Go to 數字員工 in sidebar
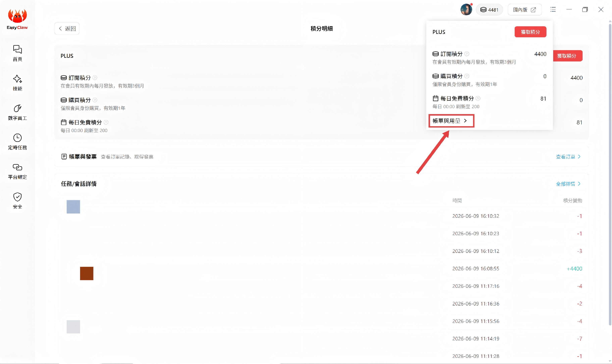The height and width of the screenshot is (364, 612). pyautogui.click(x=17, y=112)
